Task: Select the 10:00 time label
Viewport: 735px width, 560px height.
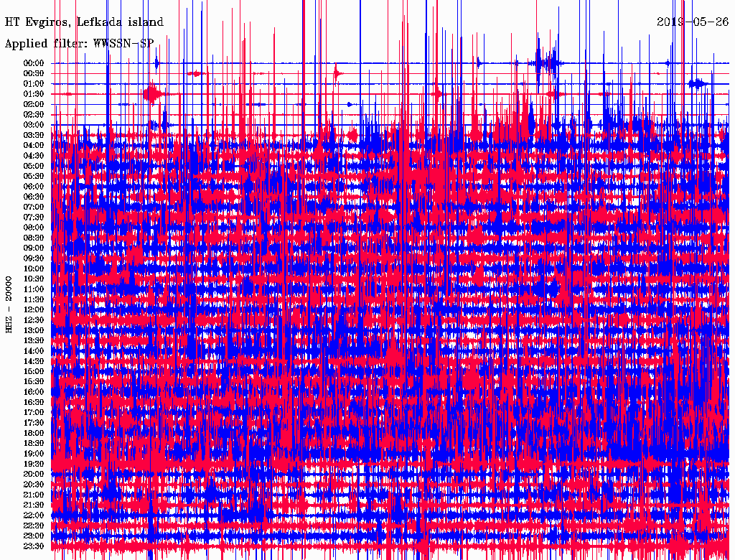Action: pos(34,269)
